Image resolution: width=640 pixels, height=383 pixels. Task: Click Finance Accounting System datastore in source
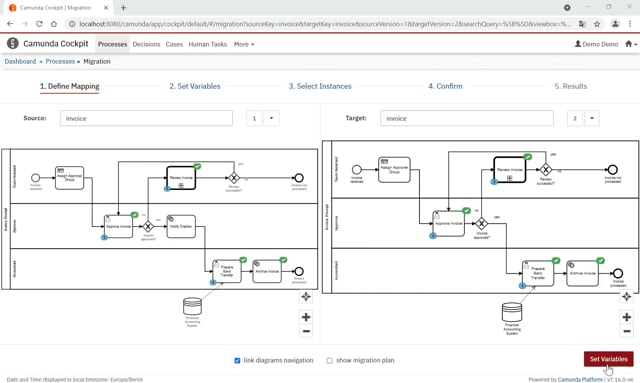192,307
